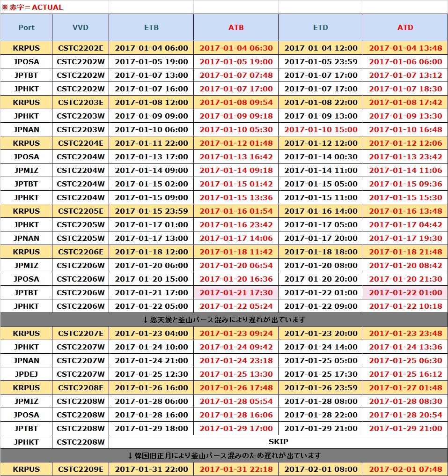
Task: Click the JPDEJ port cell
Action: tap(26, 374)
